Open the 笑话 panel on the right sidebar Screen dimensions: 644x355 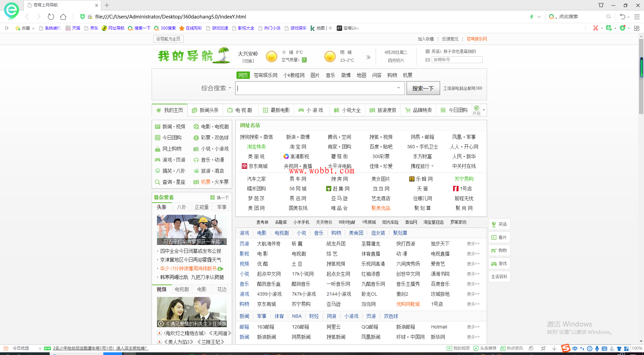coord(499,224)
